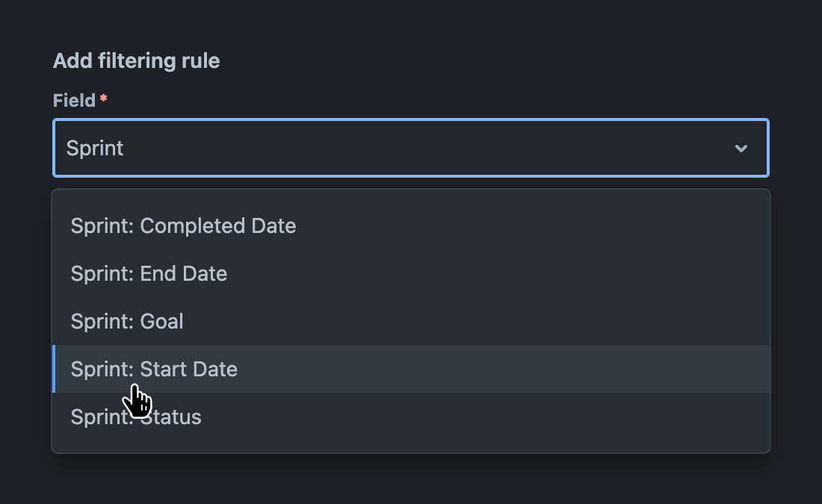
Task: Click the 'Add filtering rule' heading
Action: [136, 60]
